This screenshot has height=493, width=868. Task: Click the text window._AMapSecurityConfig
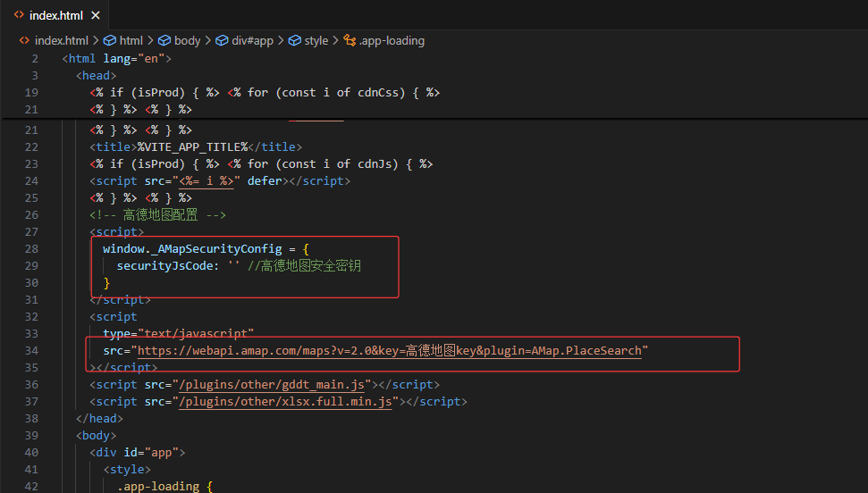[192, 249]
